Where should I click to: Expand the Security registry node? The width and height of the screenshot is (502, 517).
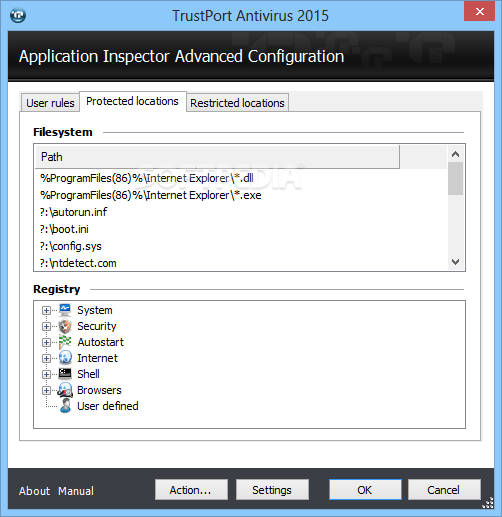click(46, 326)
